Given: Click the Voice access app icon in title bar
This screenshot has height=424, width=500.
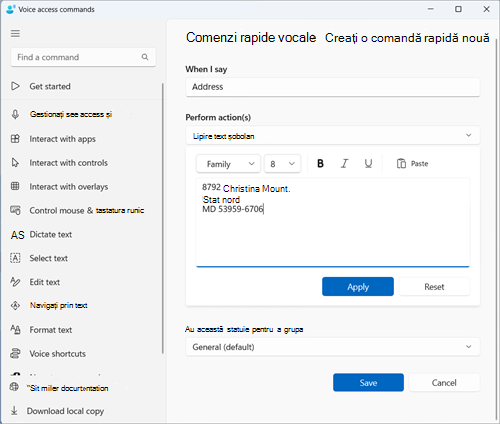Looking at the screenshot, I should pos(11,9).
